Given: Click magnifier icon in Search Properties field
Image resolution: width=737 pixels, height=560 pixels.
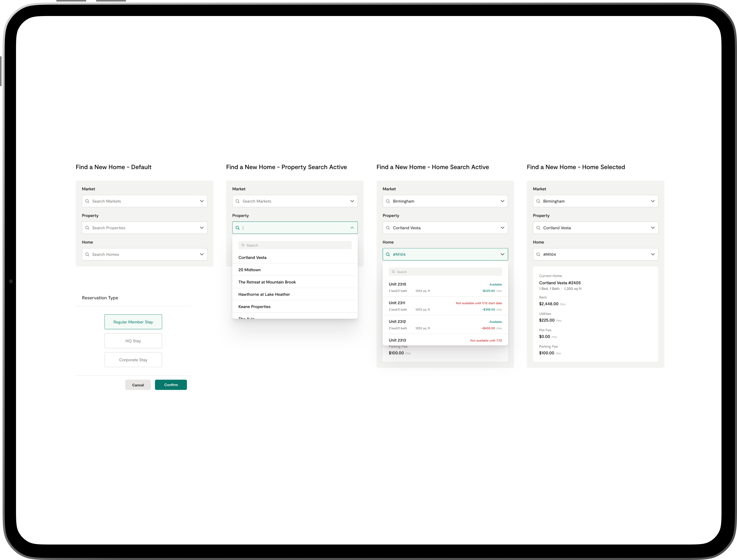Looking at the screenshot, I should point(87,228).
